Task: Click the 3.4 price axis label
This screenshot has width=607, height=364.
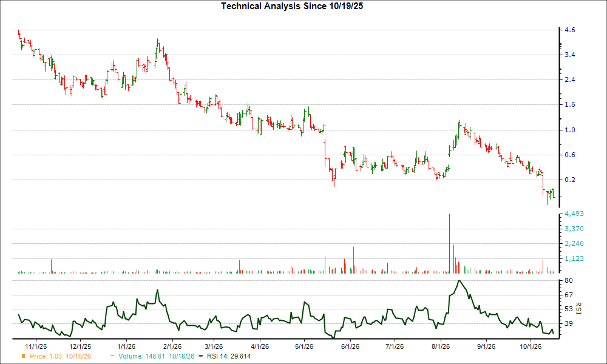Action: coord(570,55)
